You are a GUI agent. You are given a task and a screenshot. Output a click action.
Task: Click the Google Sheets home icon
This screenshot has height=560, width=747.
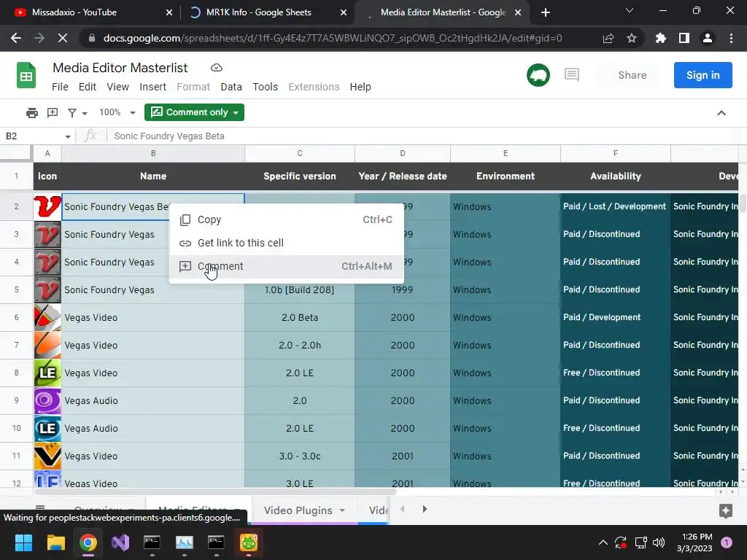26,75
